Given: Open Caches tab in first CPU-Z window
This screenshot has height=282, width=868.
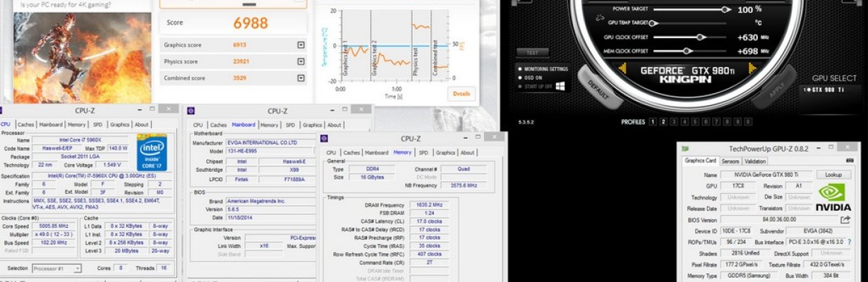Looking at the screenshot, I should 25,125.
